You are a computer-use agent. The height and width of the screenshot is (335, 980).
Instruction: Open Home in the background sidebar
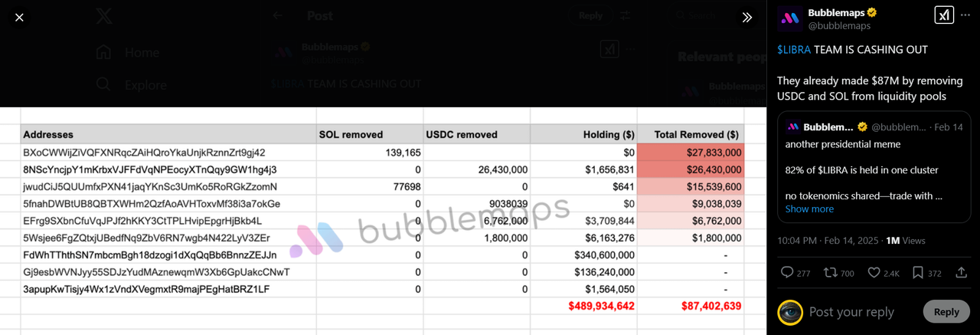tap(127, 53)
